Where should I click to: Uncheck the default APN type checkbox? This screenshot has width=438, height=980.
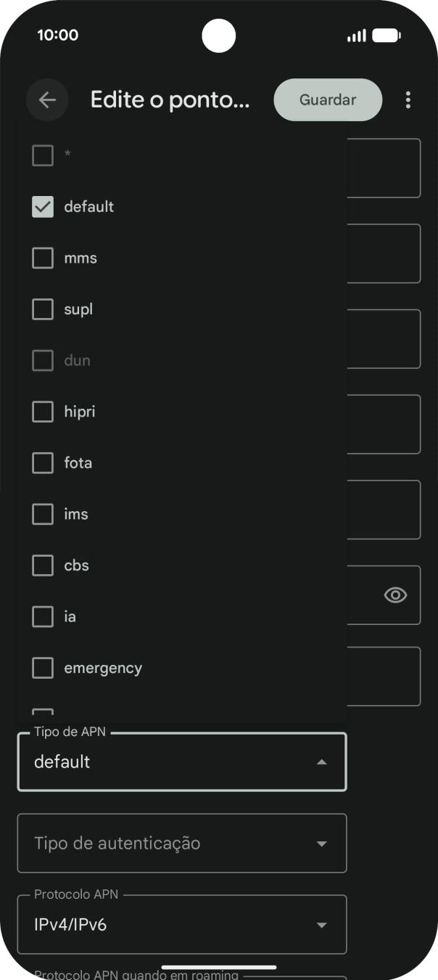click(x=43, y=207)
